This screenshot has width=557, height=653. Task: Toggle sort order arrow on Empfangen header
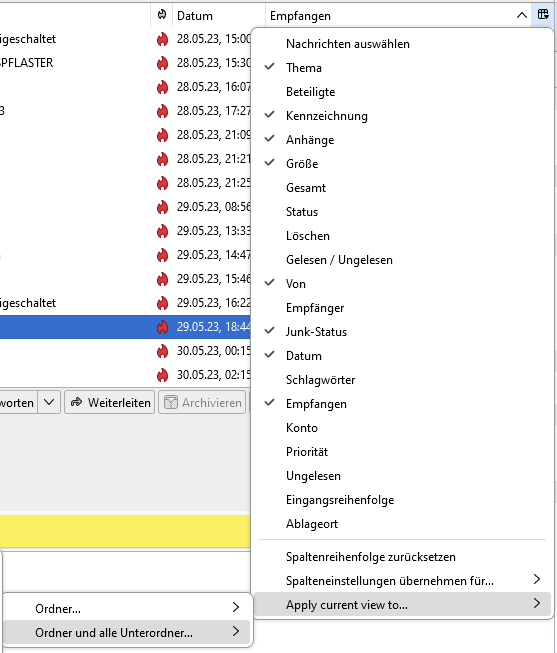point(522,15)
